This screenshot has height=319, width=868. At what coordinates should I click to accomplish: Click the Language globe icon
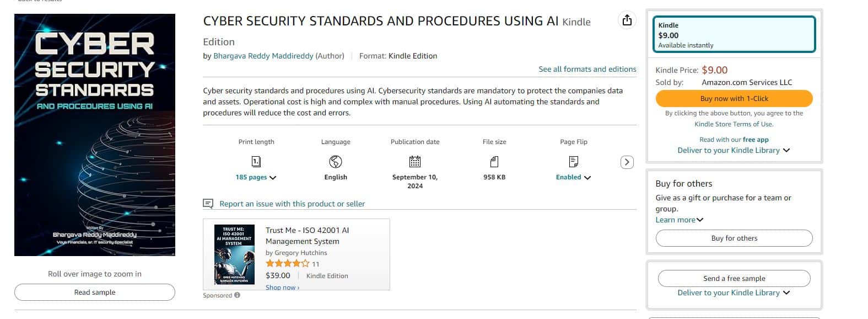[336, 162]
